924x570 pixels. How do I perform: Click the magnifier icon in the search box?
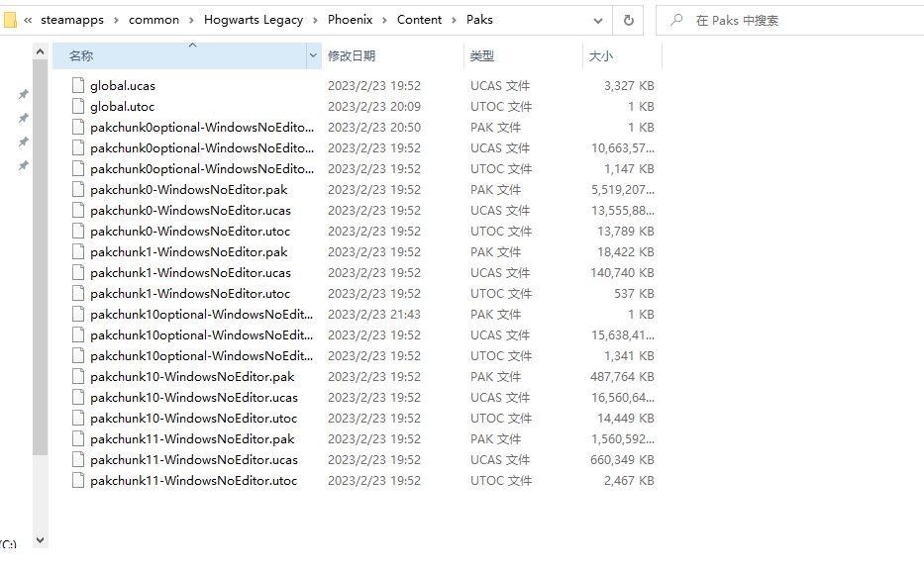pos(676,20)
